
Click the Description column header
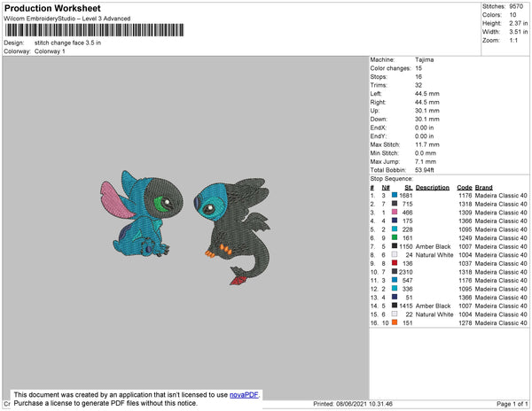pyautogui.click(x=433, y=188)
